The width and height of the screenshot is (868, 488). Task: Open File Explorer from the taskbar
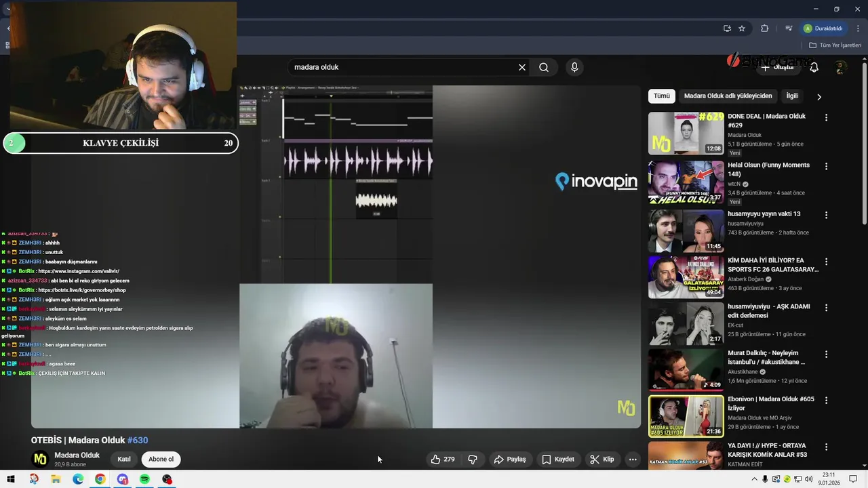(x=56, y=479)
